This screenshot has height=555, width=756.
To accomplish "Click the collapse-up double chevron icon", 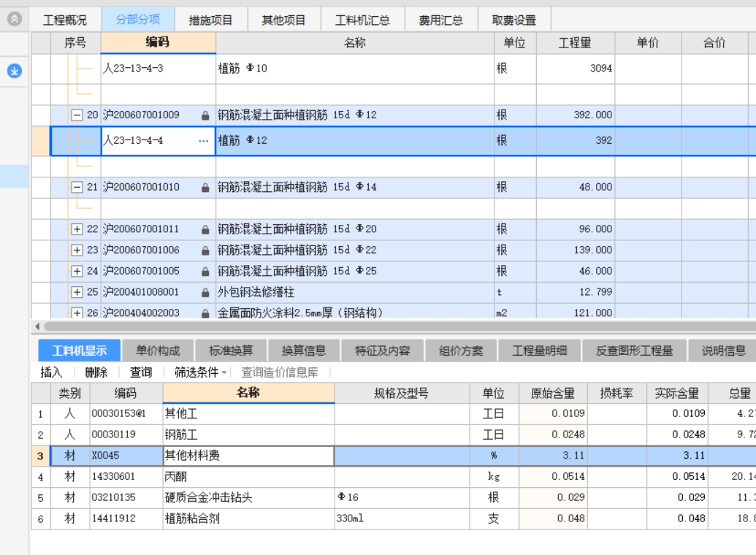I will coord(15,19).
